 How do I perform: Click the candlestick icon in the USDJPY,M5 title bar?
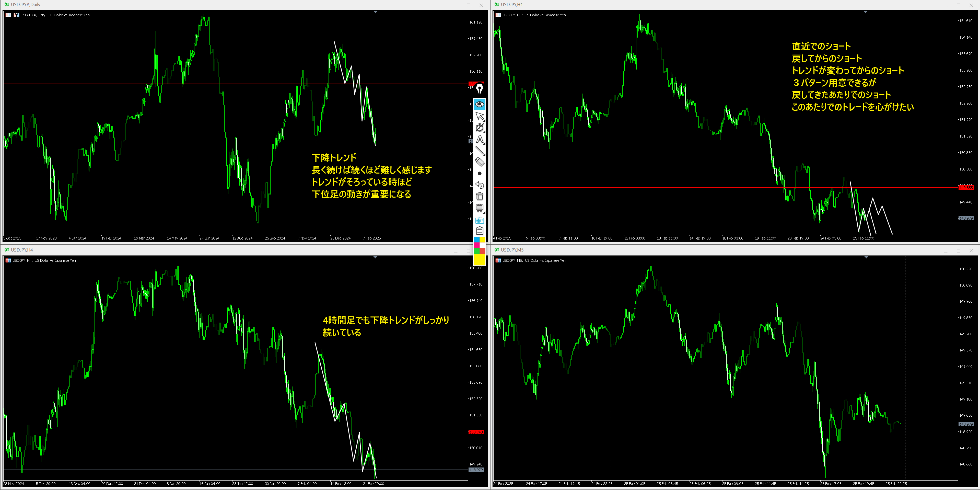click(496, 250)
